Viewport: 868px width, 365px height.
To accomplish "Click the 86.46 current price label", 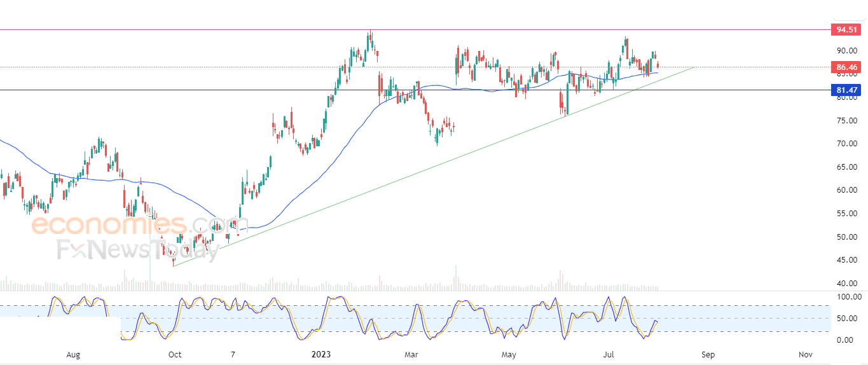I will [848, 67].
